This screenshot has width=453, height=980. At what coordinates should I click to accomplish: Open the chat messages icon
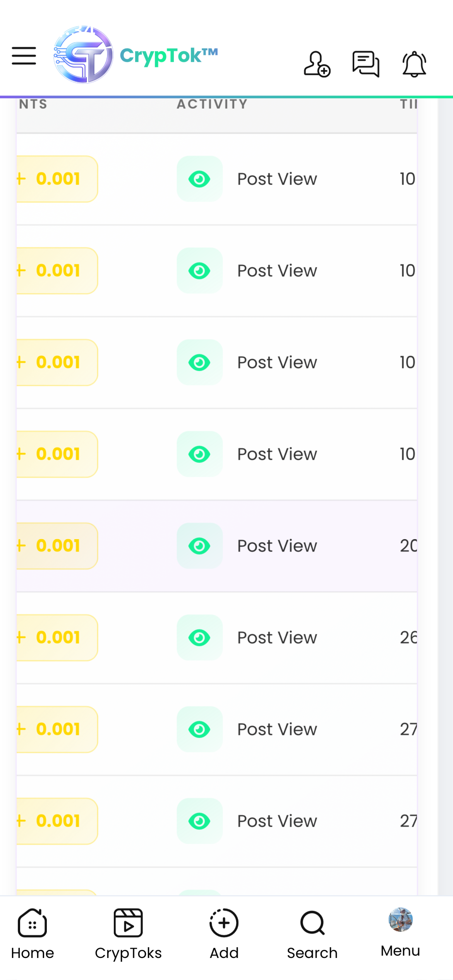365,64
